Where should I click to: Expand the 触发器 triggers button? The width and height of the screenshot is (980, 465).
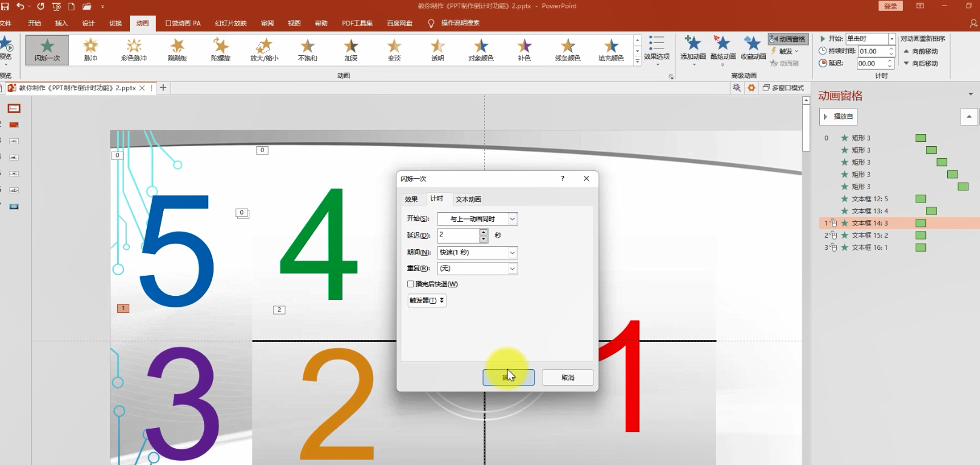pyautogui.click(x=427, y=300)
